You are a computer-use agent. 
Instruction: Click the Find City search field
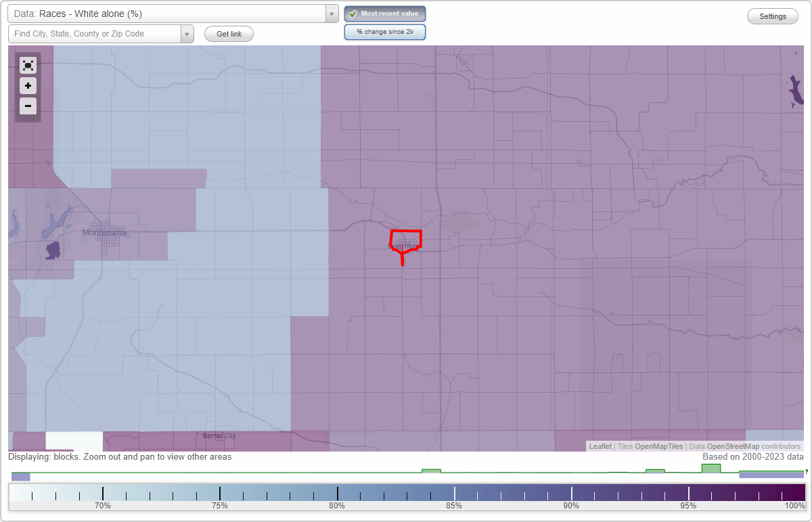(x=95, y=32)
